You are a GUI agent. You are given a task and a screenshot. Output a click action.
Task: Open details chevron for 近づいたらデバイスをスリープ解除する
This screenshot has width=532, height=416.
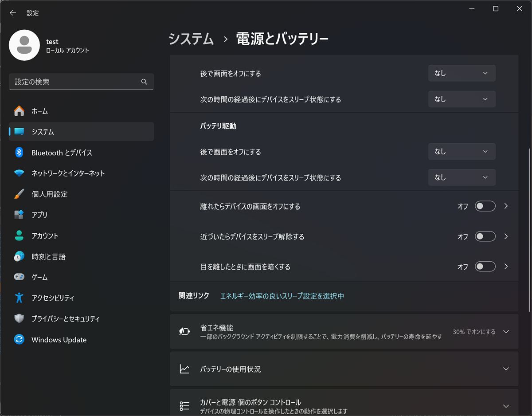click(506, 236)
